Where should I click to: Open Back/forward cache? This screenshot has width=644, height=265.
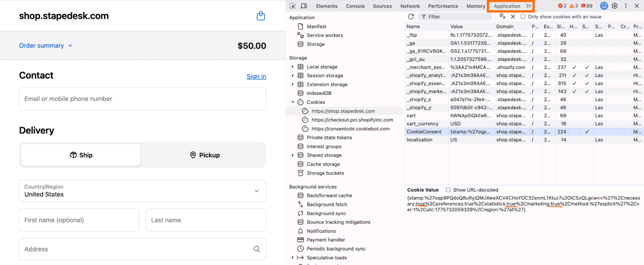coord(329,195)
